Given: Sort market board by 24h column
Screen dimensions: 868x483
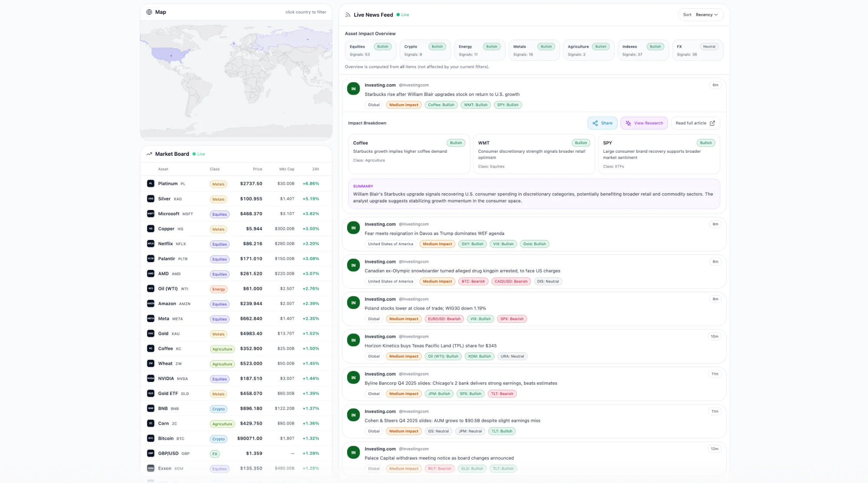Looking at the screenshot, I should (x=316, y=169).
